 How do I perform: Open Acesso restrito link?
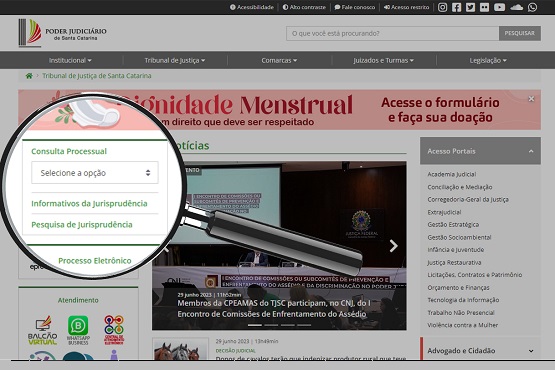click(x=406, y=7)
